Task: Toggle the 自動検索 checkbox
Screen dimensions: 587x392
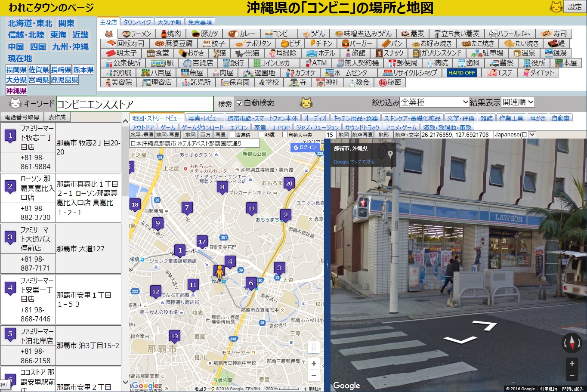Action: (240, 103)
